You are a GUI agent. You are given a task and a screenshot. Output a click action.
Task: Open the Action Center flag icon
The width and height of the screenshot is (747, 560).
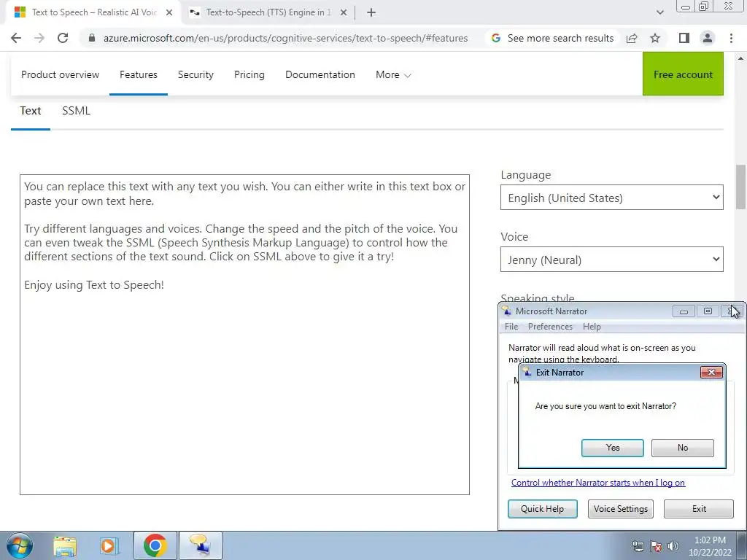point(656,546)
